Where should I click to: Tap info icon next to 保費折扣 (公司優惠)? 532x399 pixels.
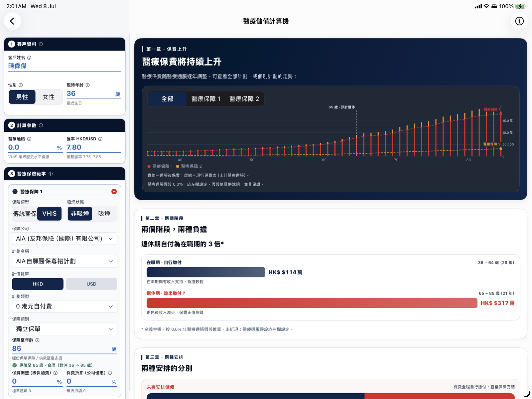click(x=110, y=373)
